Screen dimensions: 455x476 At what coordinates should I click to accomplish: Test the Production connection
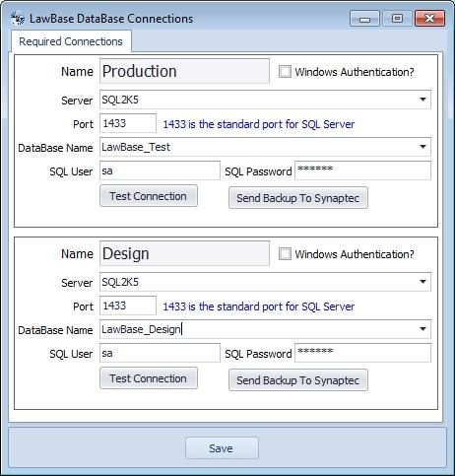coord(149,196)
